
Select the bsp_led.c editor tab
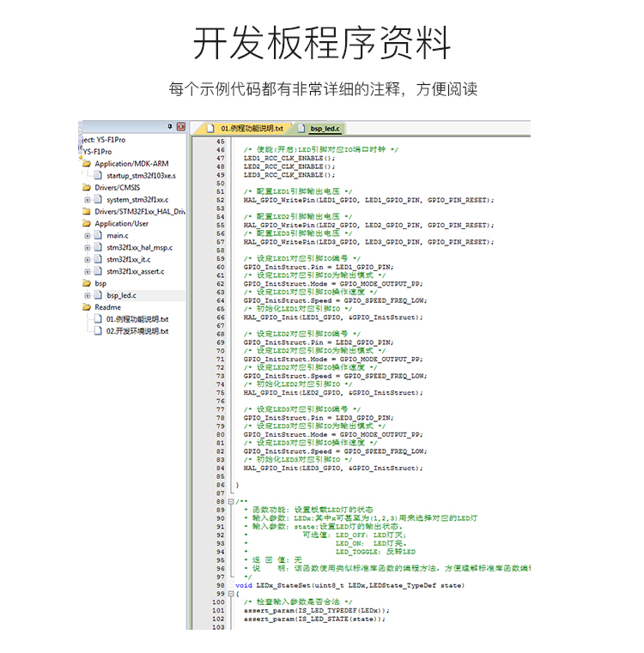click(x=325, y=128)
